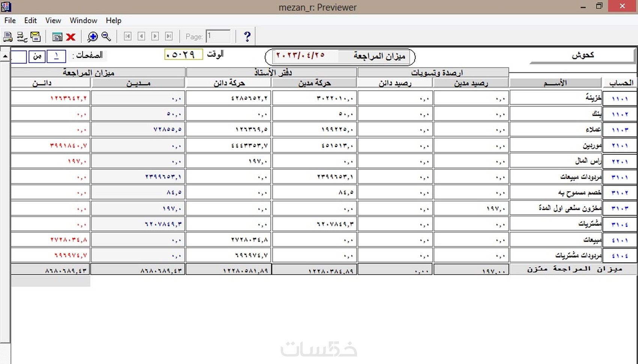Screen dimensions: 638x364
Task: Open the print setup icon beside Print
Action: point(22,36)
